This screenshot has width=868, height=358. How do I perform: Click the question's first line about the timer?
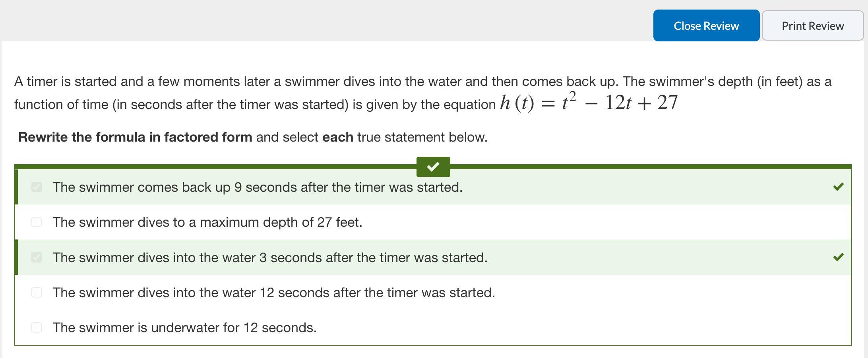(422, 81)
